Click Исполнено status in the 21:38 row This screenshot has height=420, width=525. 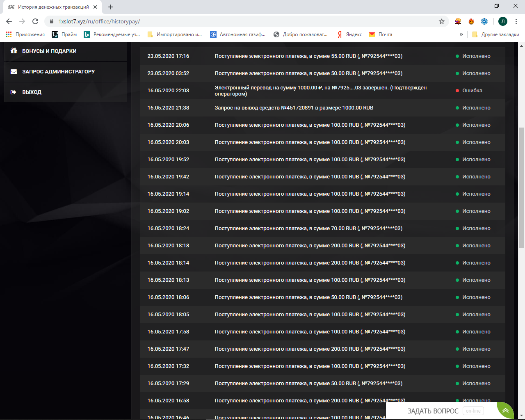476,108
